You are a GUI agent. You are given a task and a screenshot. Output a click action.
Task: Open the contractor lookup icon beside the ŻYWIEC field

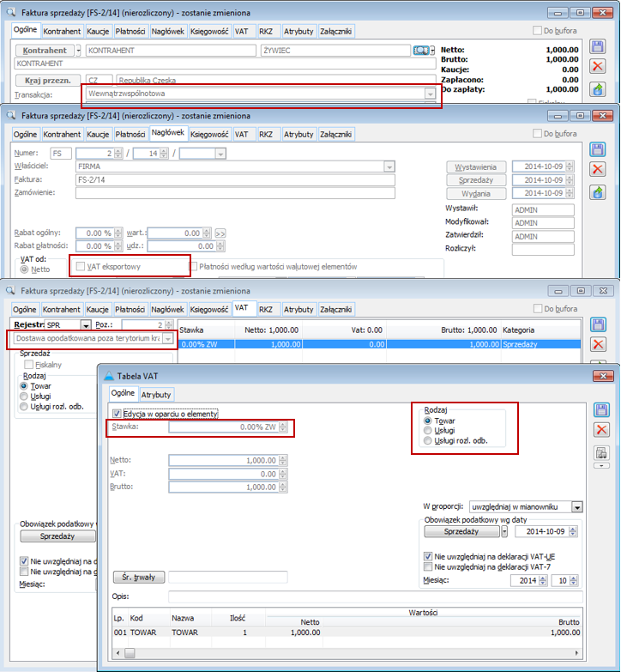[x=421, y=50]
